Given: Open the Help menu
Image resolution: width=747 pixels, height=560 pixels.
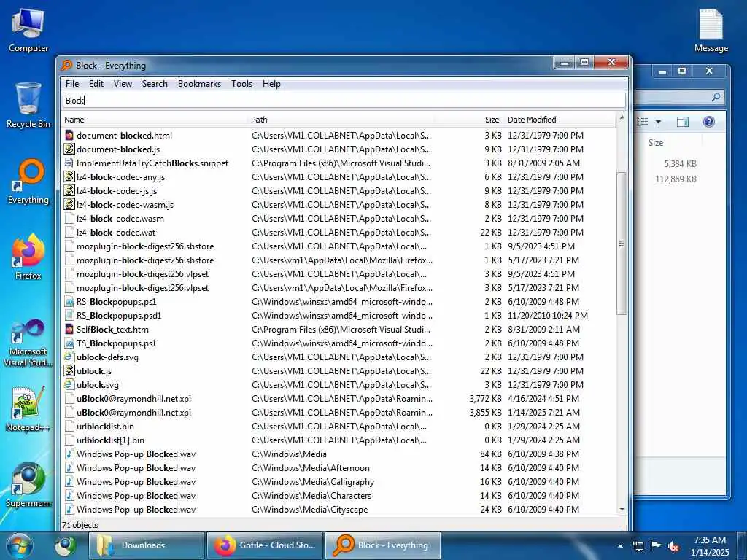Looking at the screenshot, I should [x=271, y=84].
